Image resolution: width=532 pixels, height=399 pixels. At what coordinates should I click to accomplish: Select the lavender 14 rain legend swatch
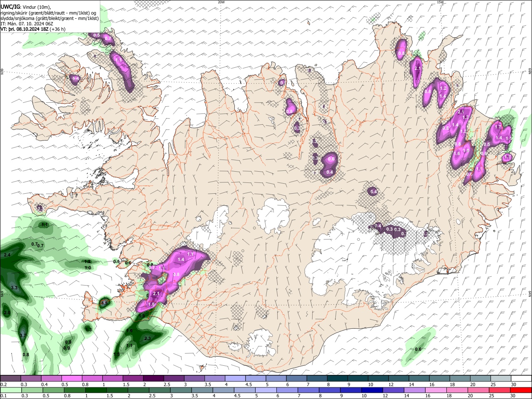tap(414, 390)
